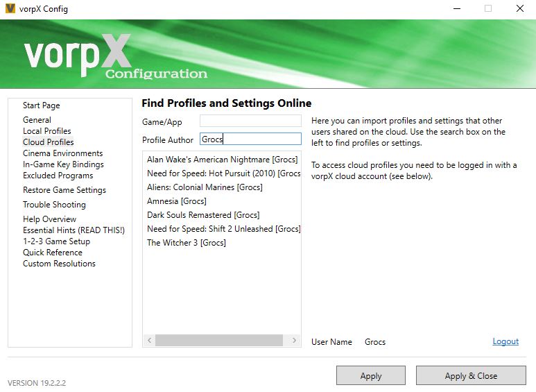Open In-Game Key Bindings page
Image resolution: width=536 pixels, height=392 pixels.
click(63, 164)
